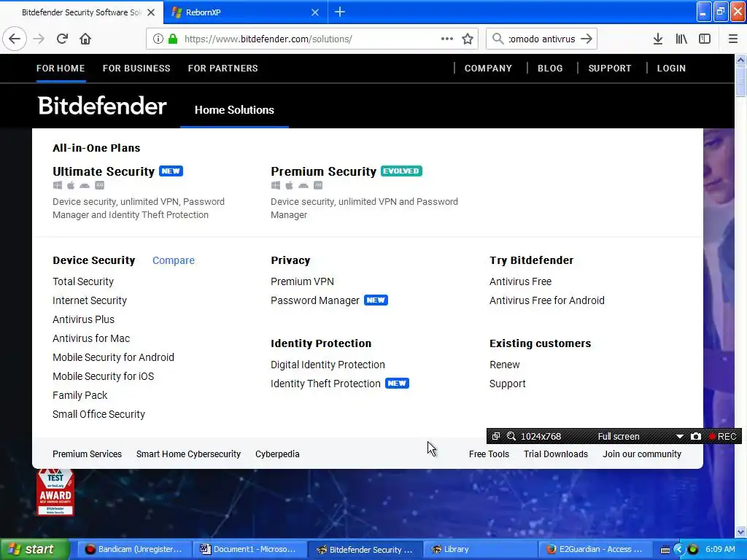
Task: Open the downloads panel
Action: (657, 39)
